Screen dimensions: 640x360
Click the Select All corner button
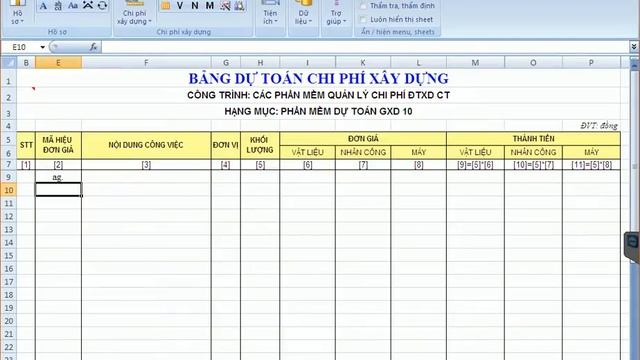click(9, 62)
